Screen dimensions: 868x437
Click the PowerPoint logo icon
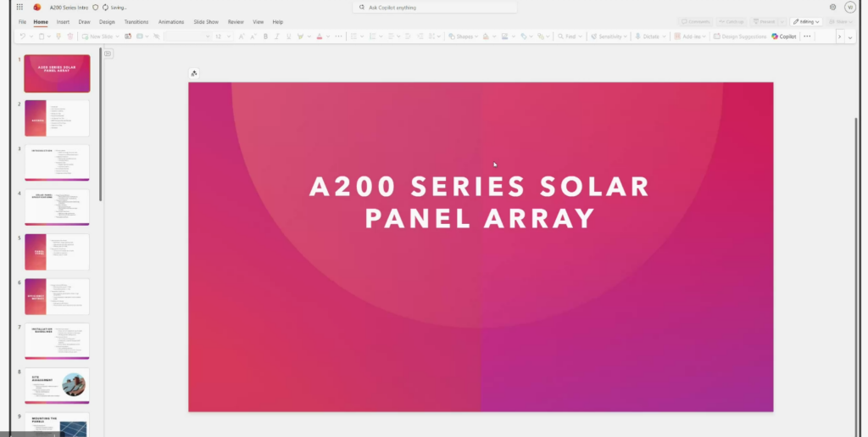(37, 7)
